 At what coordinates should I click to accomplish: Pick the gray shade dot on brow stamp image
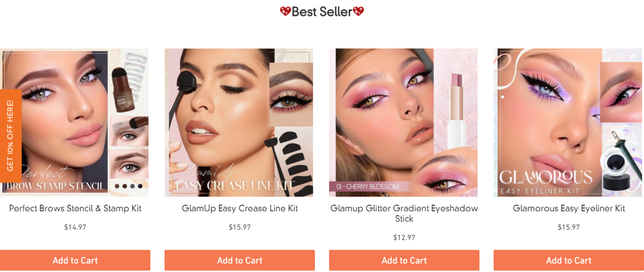tap(132, 186)
